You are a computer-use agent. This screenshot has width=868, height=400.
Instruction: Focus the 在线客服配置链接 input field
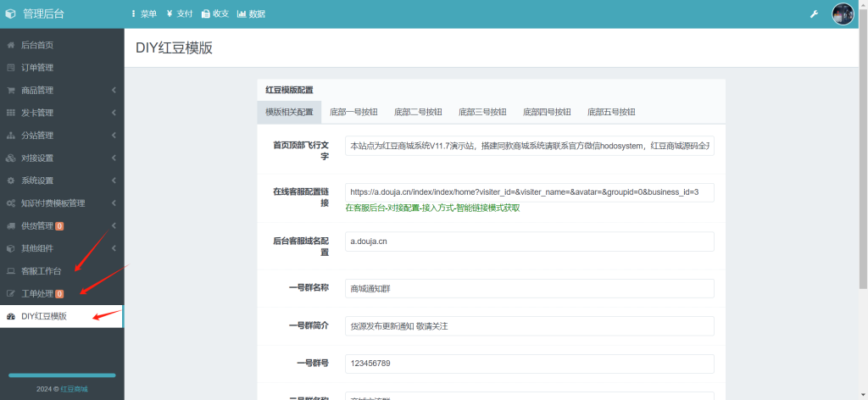pyautogui.click(x=529, y=192)
